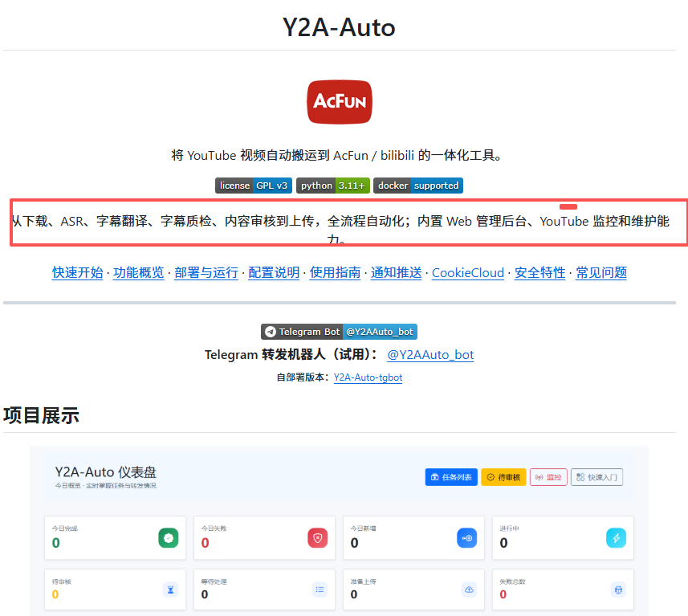Open the blue 任务列表 button
Image resolution: width=688 pixels, height=616 pixels.
tap(451, 477)
